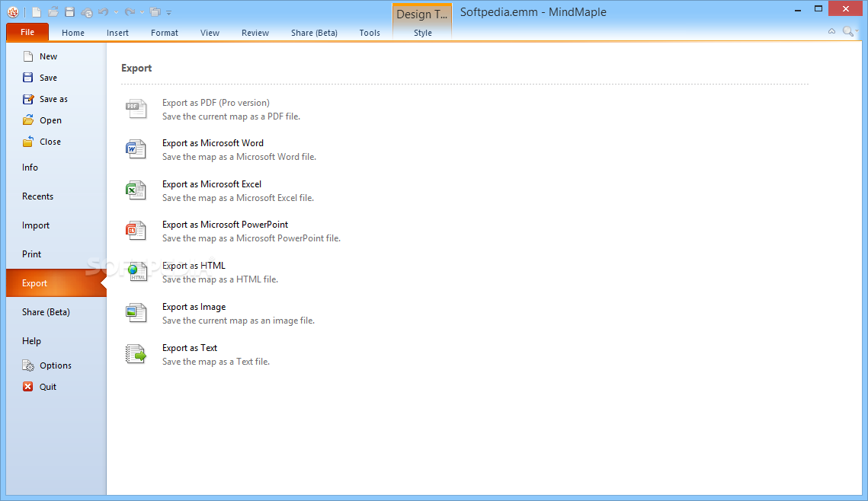868x501 pixels.
Task: Click Export as Microsoft Word label
Action: [x=213, y=143]
